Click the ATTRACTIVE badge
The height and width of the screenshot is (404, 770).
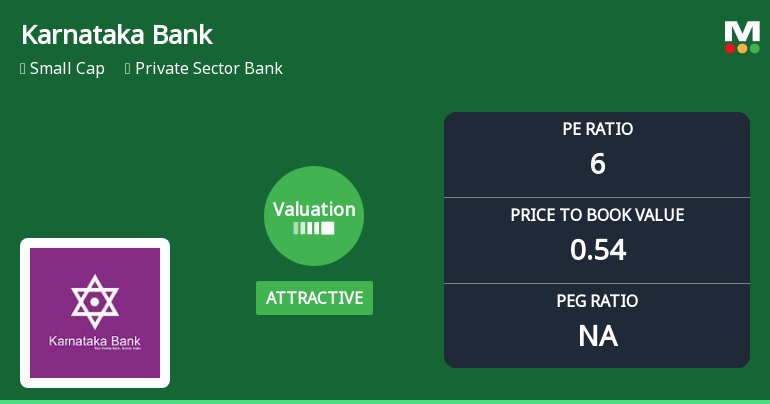[x=314, y=298]
